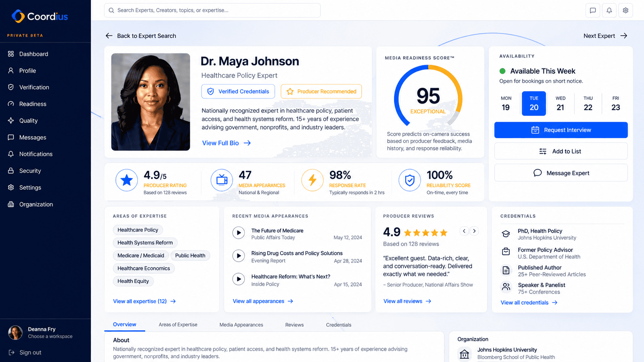Select Tuesday 20 in availability calendar
This screenshot has height=362, width=644.
pos(534,103)
